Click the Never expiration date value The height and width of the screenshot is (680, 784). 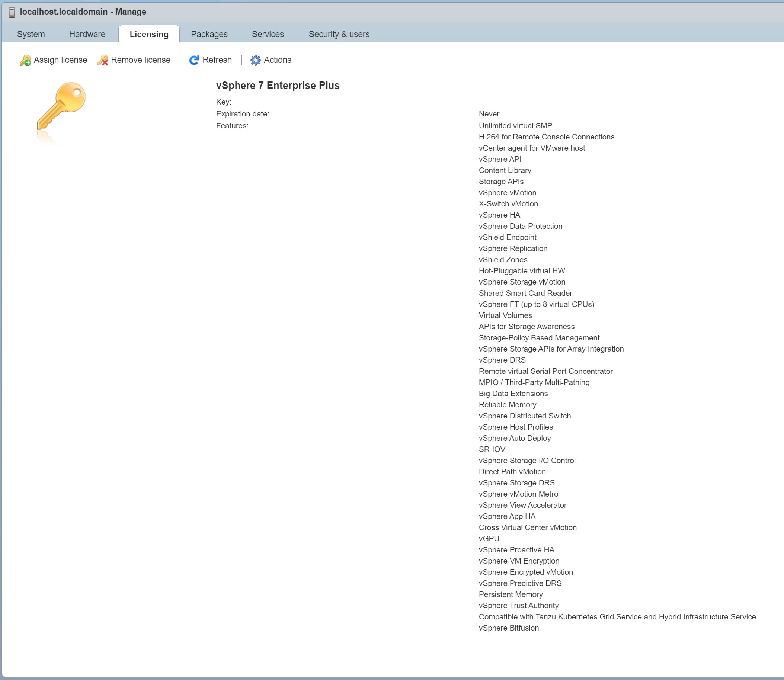coord(489,113)
